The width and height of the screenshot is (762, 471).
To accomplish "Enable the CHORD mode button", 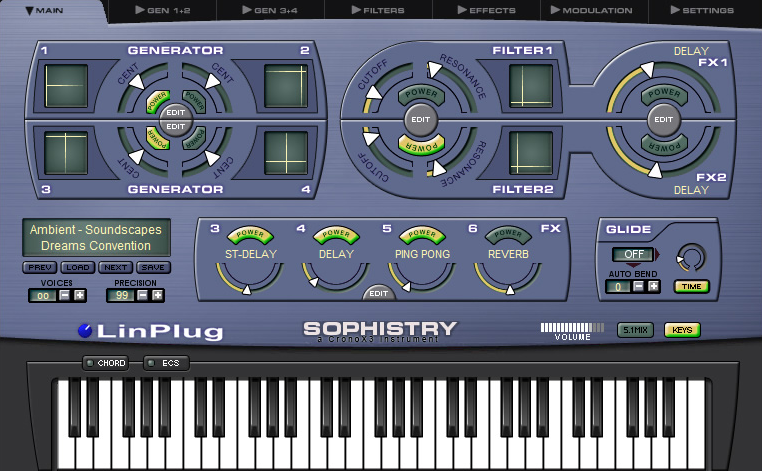I will (106, 363).
